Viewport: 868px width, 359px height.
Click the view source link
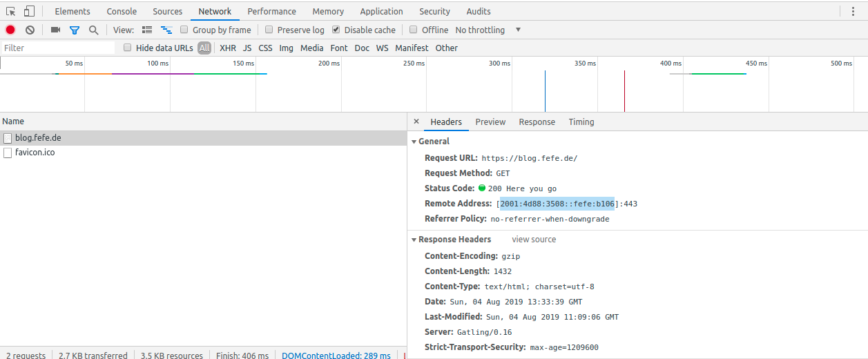534,240
